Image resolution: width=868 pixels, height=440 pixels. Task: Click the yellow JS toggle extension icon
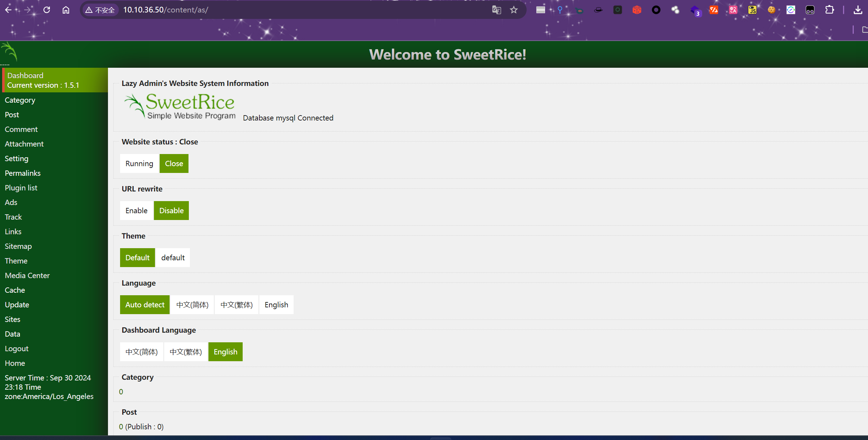pyautogui.click(x=752, y=10)
